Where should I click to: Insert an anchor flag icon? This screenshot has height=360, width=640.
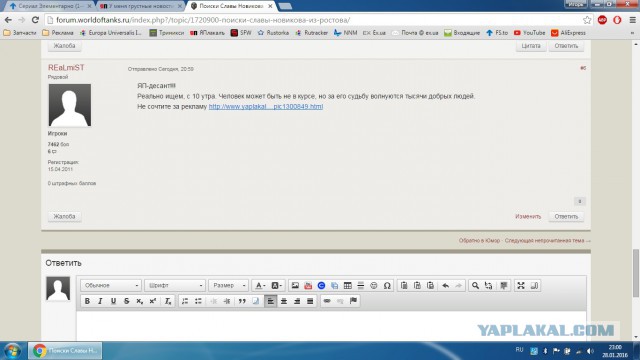(x=353, y=301)
